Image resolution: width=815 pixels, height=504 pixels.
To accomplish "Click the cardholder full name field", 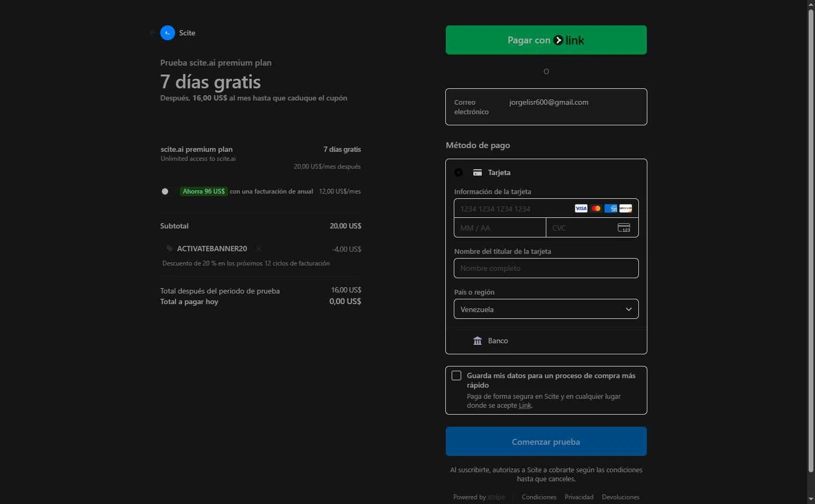I will point(546,268).
